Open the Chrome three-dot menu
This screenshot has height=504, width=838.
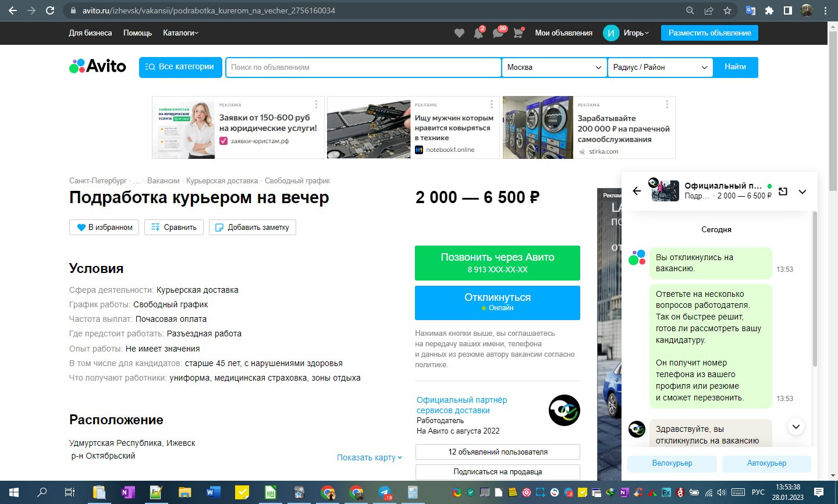pyautogui.click(x=826, y=10)
